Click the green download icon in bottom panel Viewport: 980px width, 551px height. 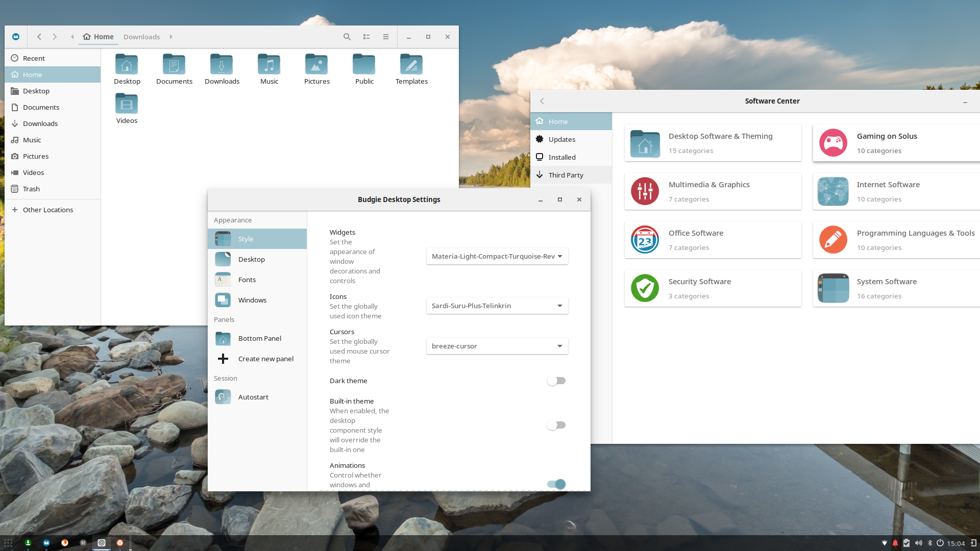(28, 543)
